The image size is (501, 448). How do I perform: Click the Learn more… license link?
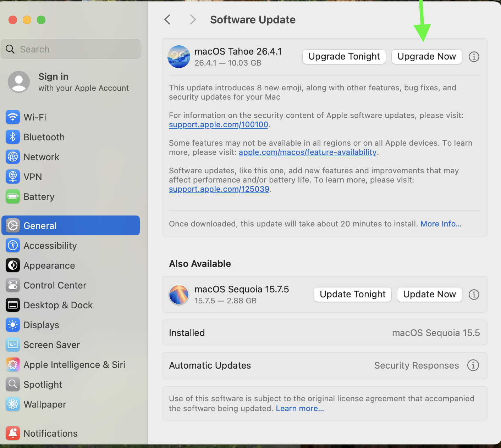(300, 409)
